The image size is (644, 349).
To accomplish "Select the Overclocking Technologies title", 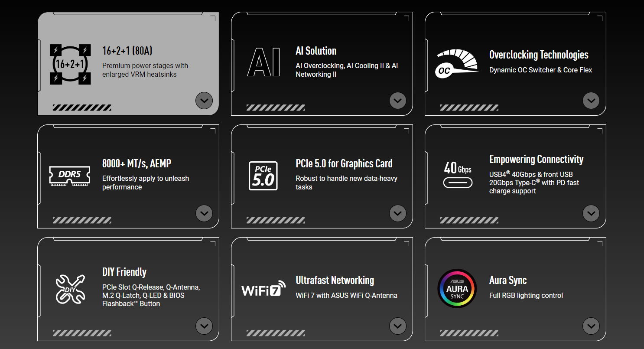I will (538, 55).
